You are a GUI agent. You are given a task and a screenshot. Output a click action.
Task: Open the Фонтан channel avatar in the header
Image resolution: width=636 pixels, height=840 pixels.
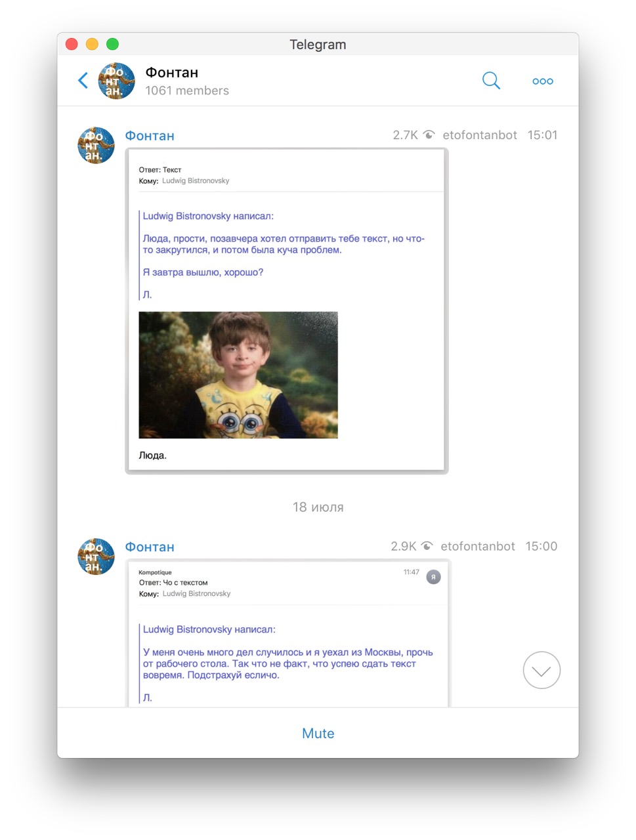(x=116, y=81)
